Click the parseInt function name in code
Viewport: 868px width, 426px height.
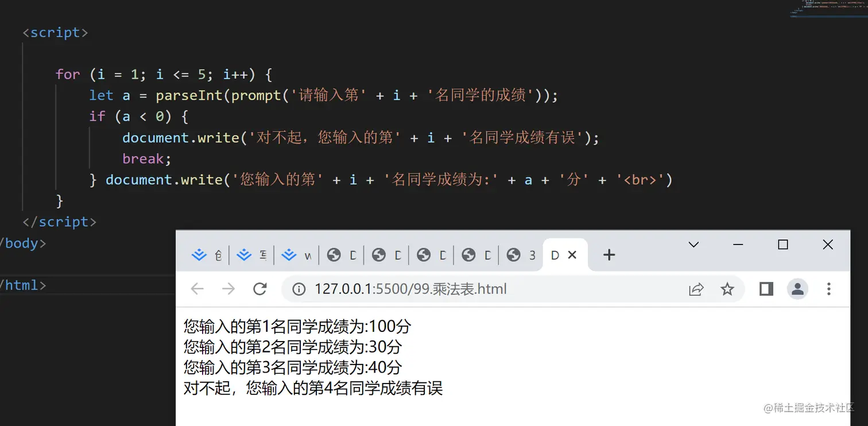point(189,95)
